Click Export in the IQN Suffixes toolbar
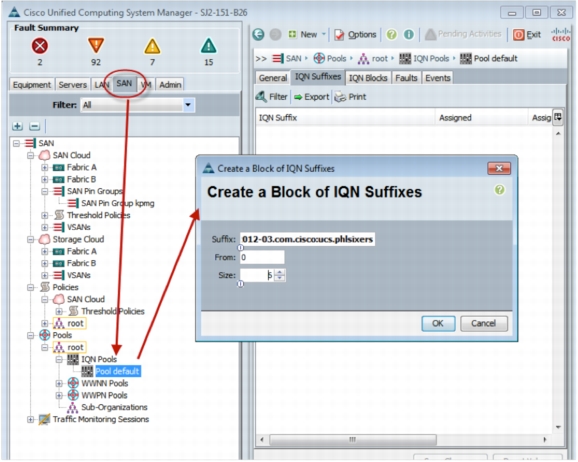The height and width of the screenshot is (462, 578). coord(311,97)
